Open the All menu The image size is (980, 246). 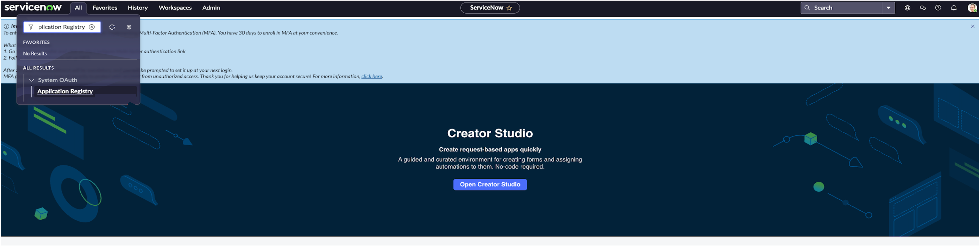(78, 8)
